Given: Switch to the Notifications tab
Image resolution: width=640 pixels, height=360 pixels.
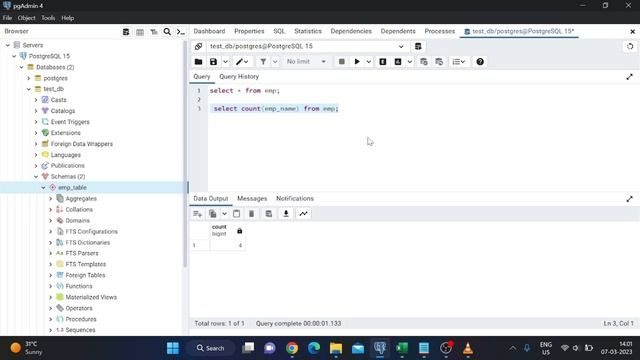Looking at the screenshot, I should coord(295,199).
